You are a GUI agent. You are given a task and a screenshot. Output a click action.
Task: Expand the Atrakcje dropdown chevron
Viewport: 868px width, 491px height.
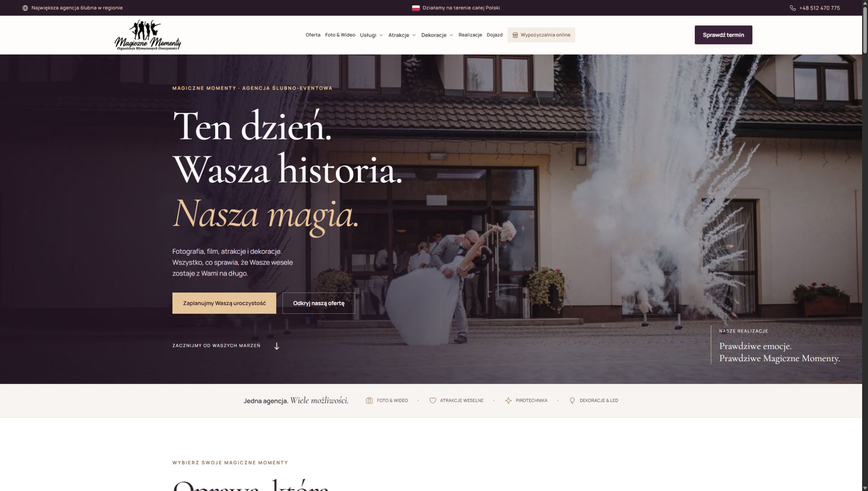(x=414, y=35)
